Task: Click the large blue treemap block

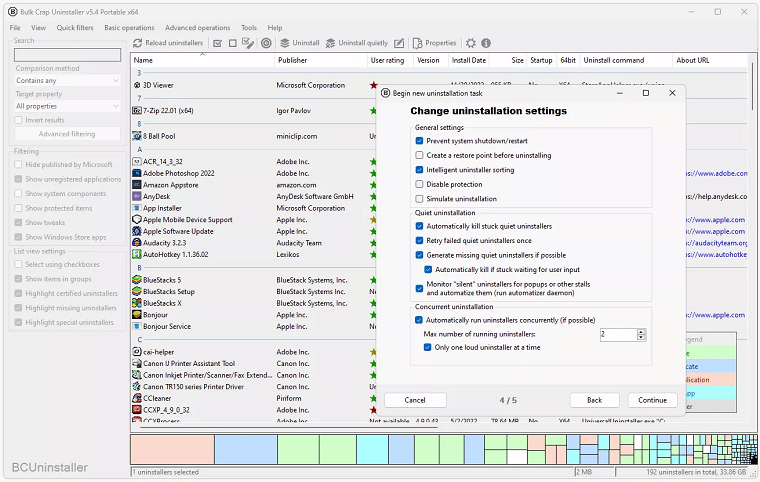Action: pyautogui.click(x=246, y=450)
